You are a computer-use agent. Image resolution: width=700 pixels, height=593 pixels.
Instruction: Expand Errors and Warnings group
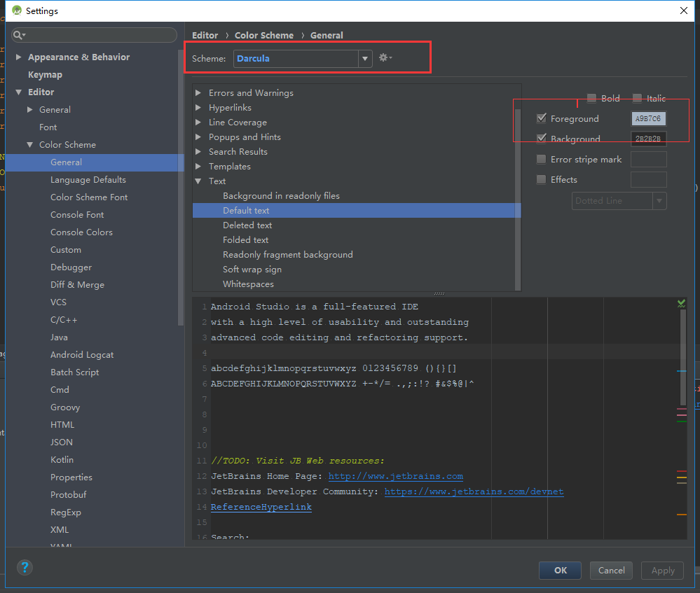pos(198,93)
